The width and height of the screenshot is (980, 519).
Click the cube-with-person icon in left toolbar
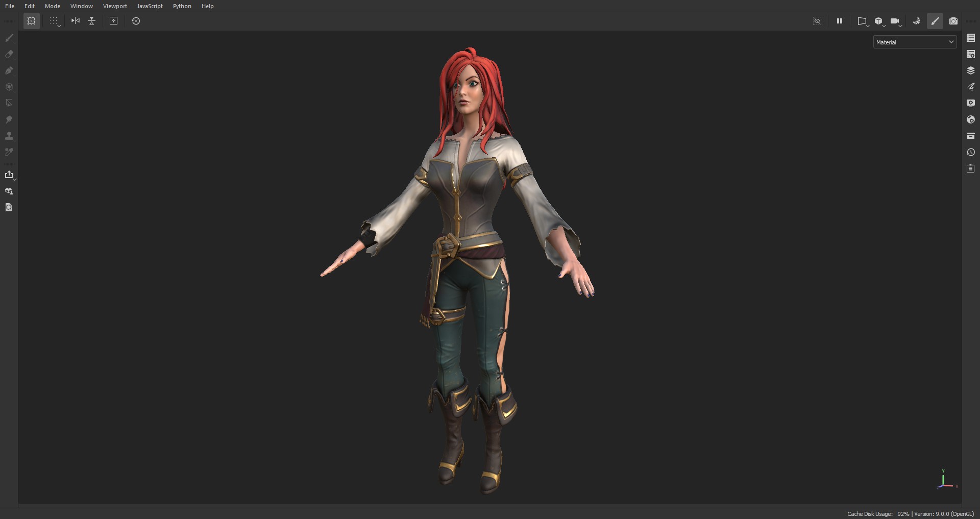point(9,191)
